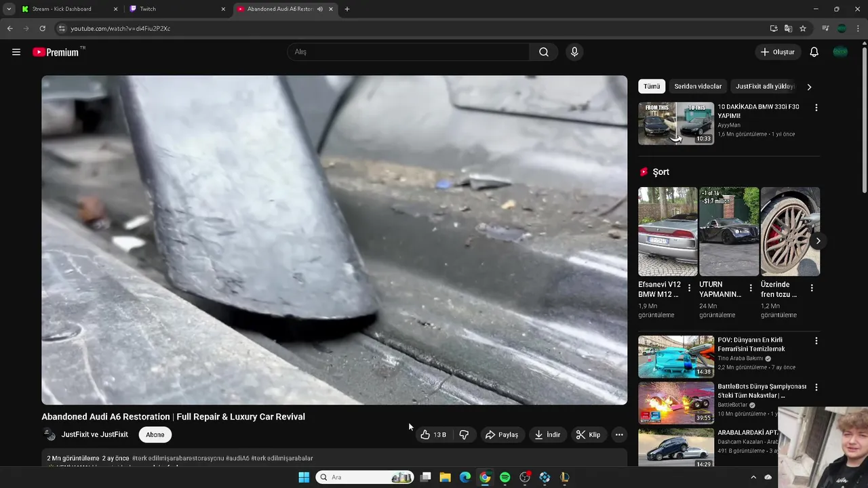Screen dimensions: 868x488
Task: Click the Windows taskbar search box
Action: (365, 477)
